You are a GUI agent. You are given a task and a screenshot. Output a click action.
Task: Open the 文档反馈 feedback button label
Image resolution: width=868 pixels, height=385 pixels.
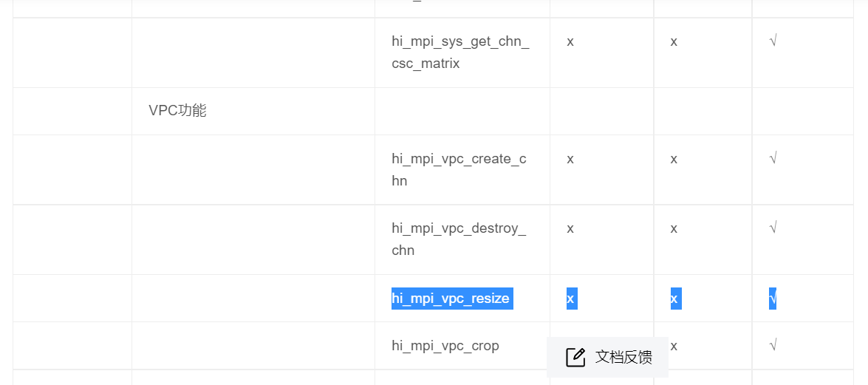pyautogui.click(x=623, y=358)
